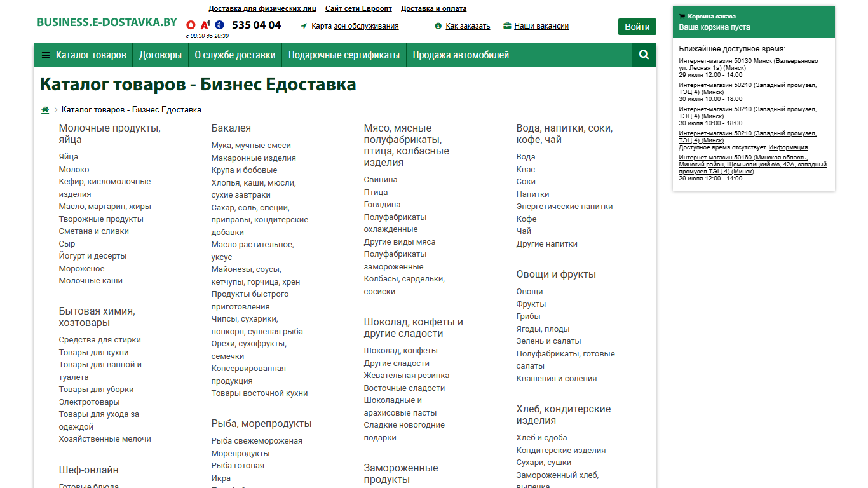
Task: Select the Сыр subcategory
Action: tap(67, 244)
